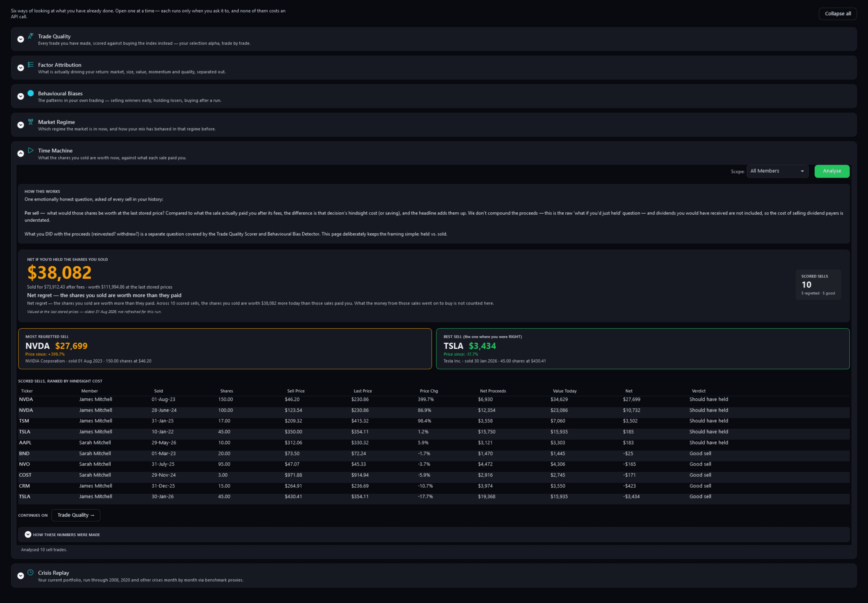Click the Value Today column header
This screenshot has height=603, width=868.
pos(564,391)
